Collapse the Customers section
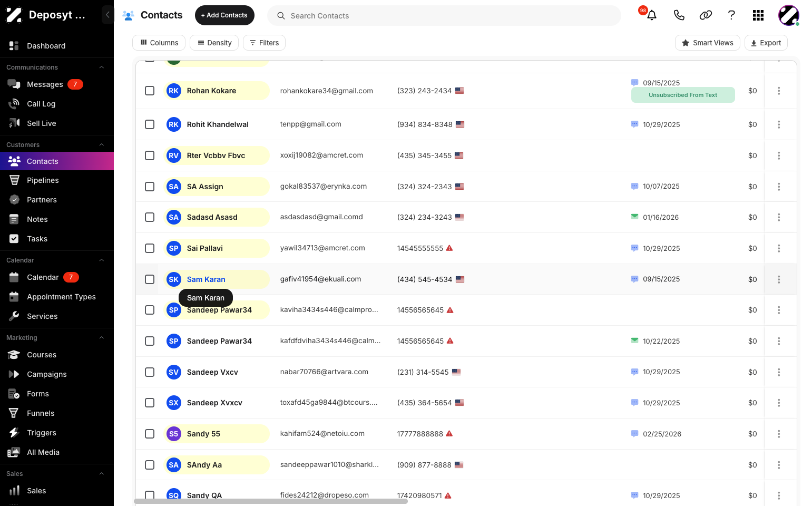Viewport: 812px width, 506px height. click(x=102, y=145)
